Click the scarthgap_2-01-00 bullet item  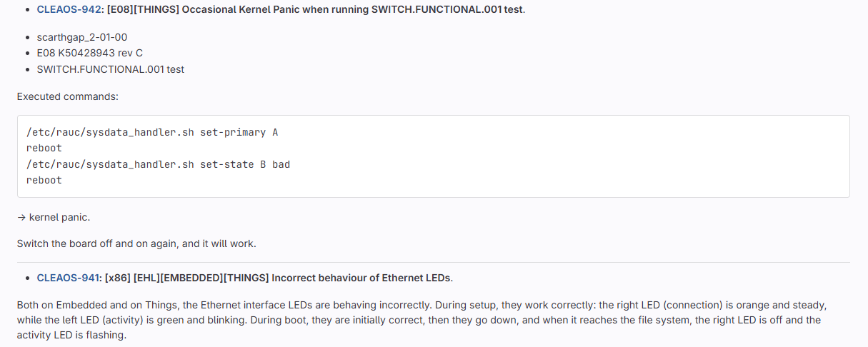[82, 36]
